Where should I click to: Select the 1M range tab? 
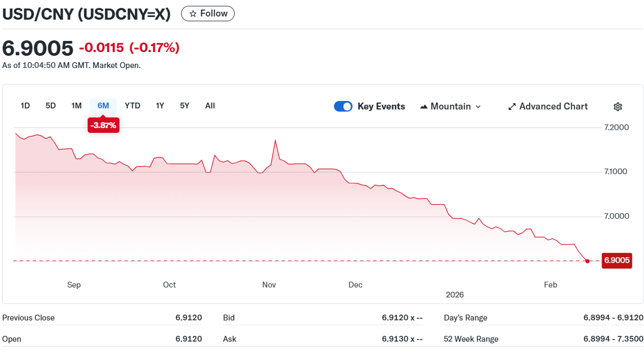[x=76, y=106]
